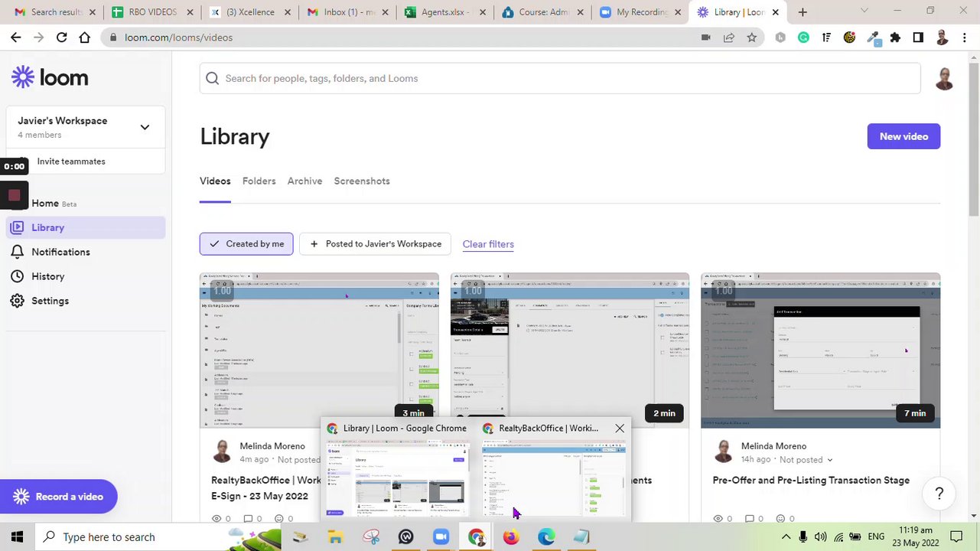Open History in the sidebar

click(x=47, y=276)
